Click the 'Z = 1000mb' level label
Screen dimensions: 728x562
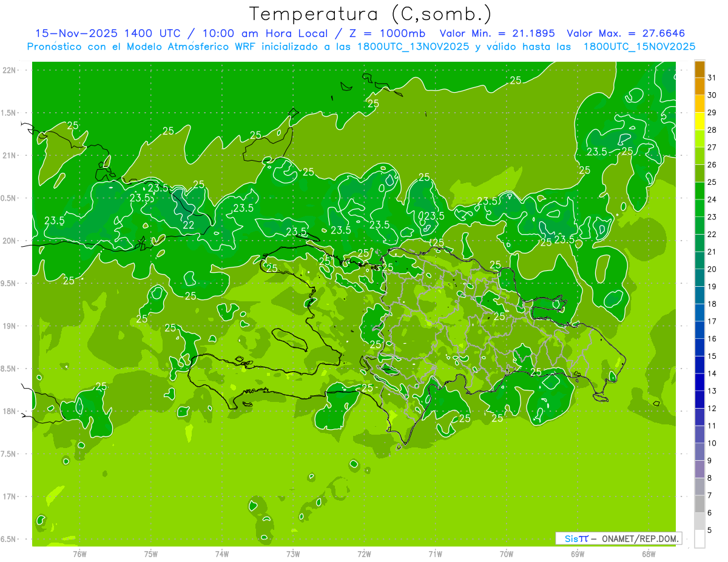[387, 33]
